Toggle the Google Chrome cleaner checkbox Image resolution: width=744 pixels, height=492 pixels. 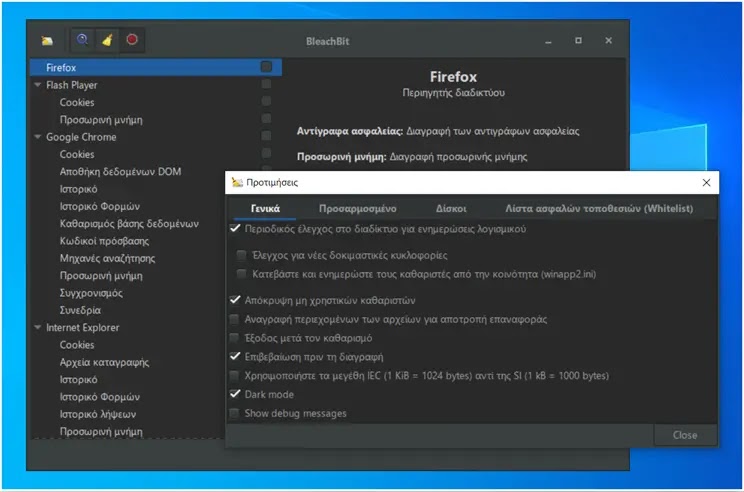(x=266, y=136)
